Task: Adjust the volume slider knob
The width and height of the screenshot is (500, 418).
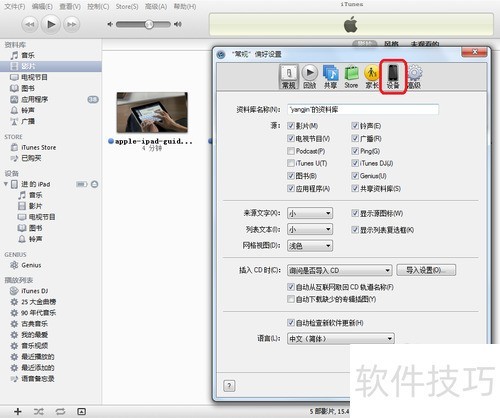Action: coord(149,24)
